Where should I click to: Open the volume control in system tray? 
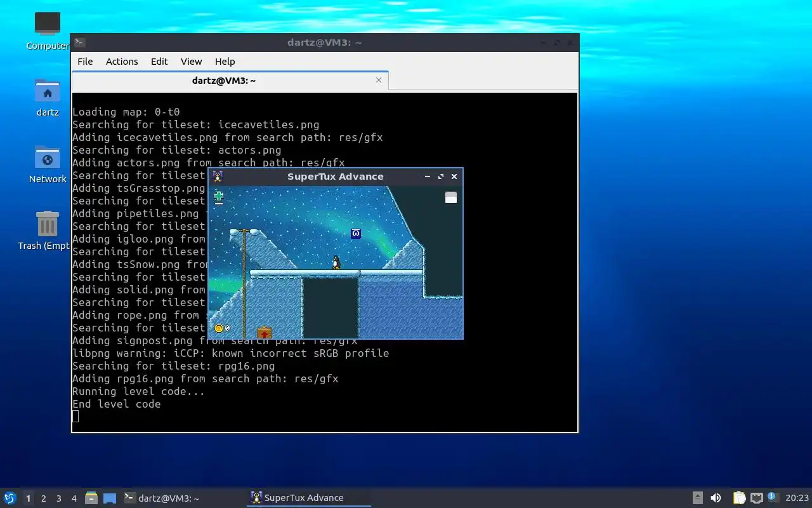(x=716, y=498)
